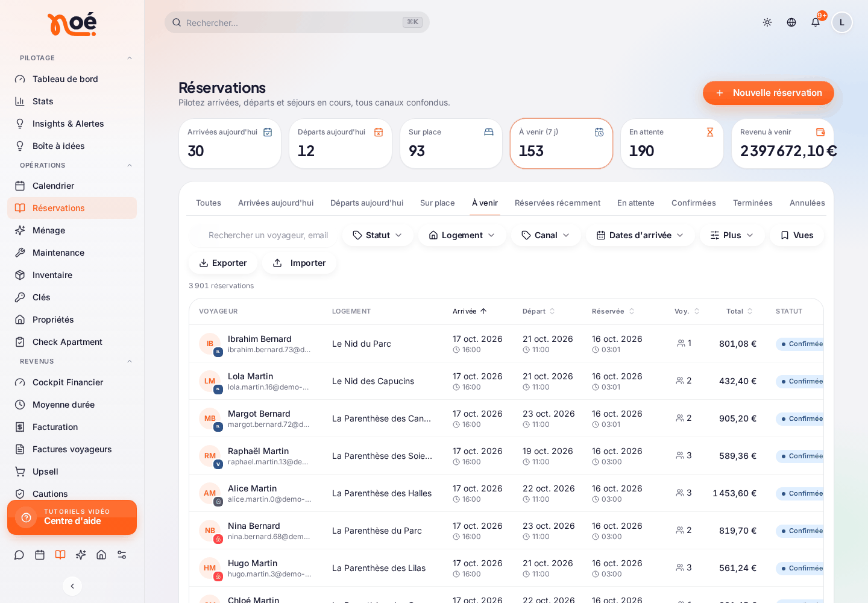This screenshot has width=868, height=603.
Task: Click the Importer button
Action: click(x=299, y=263)
